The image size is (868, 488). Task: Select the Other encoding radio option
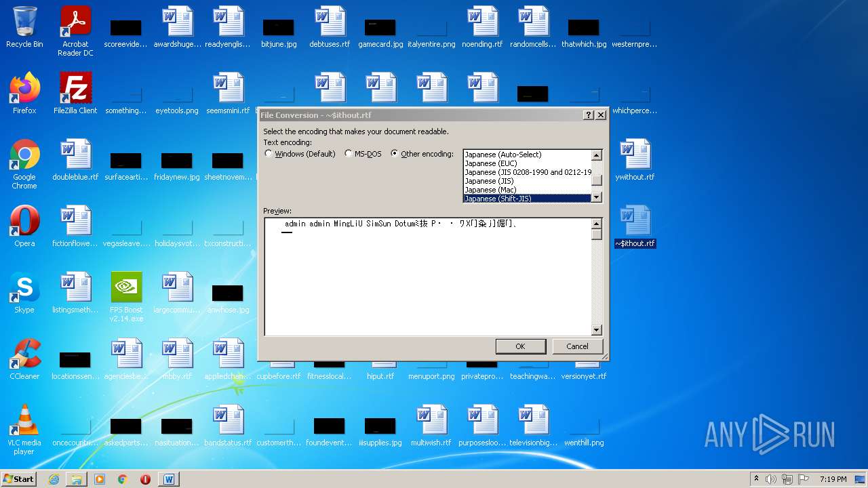422,154
